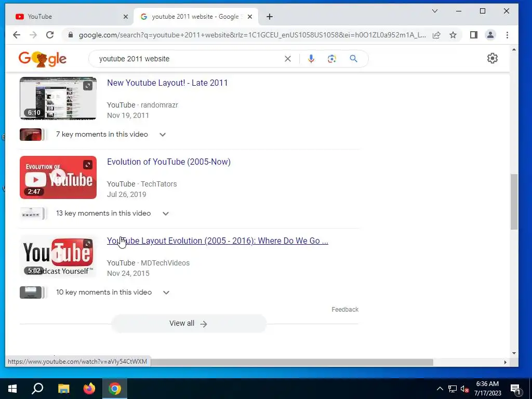532x399 pixels.
Task: Open the Chrome profile avatar
Action: 490,35
